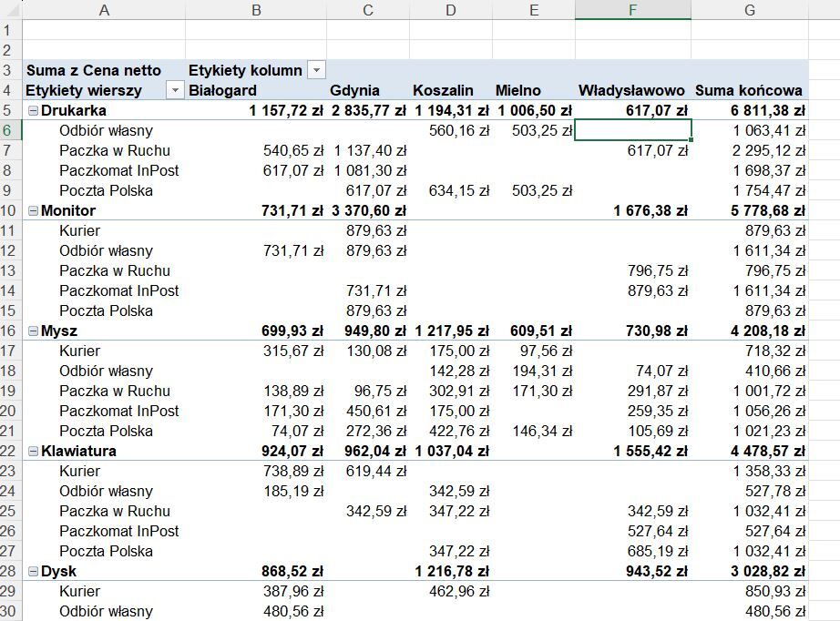Open the Etykiety kolumn filter dropdown

point(316,71)
